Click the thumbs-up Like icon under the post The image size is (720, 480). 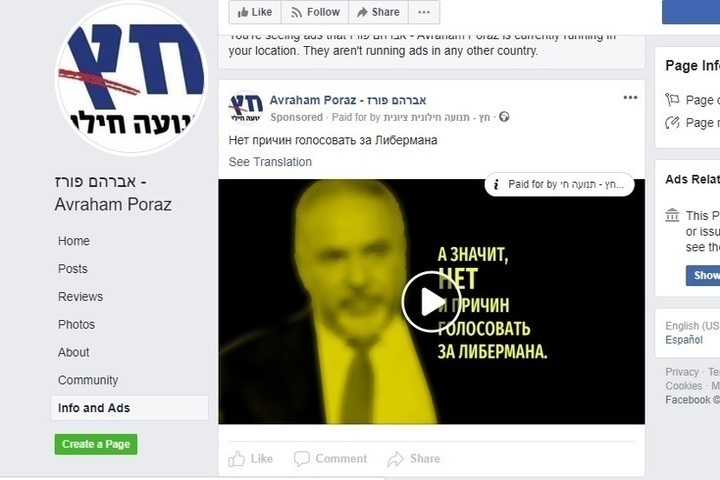[x=237, y=458]
